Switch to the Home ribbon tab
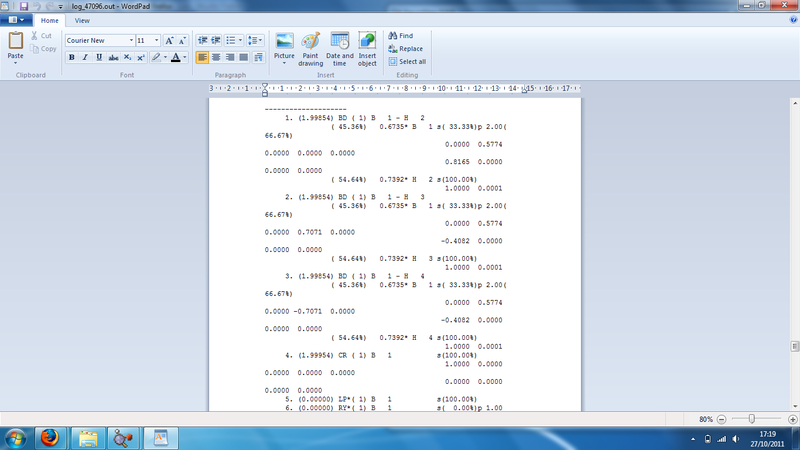The width and height of the screenshot is (800, 450). point(49,20)
